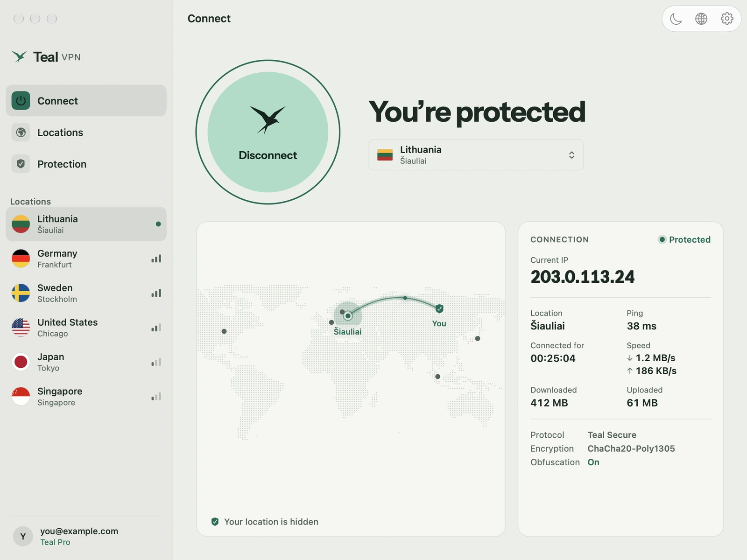The height and width of the screenshot is (560, 747).
Task: Click the Teal Secure protocol value
Action: coord(612,435)
